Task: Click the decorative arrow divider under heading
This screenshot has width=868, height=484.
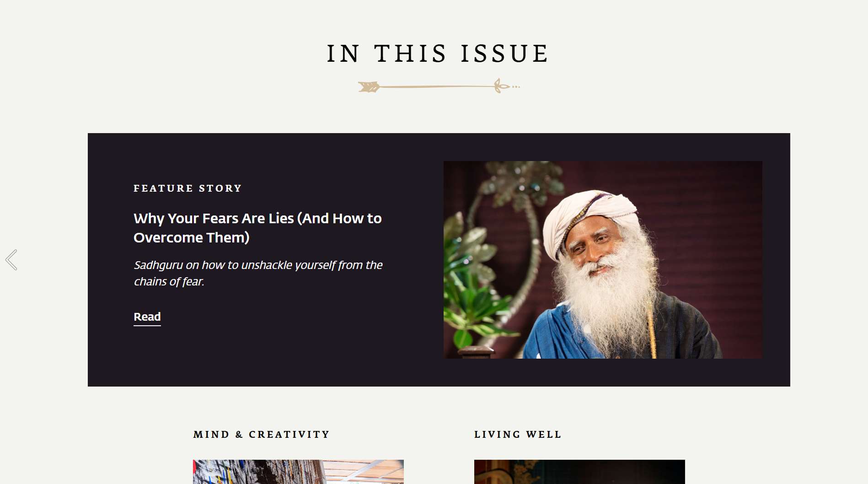Action: 439,86
